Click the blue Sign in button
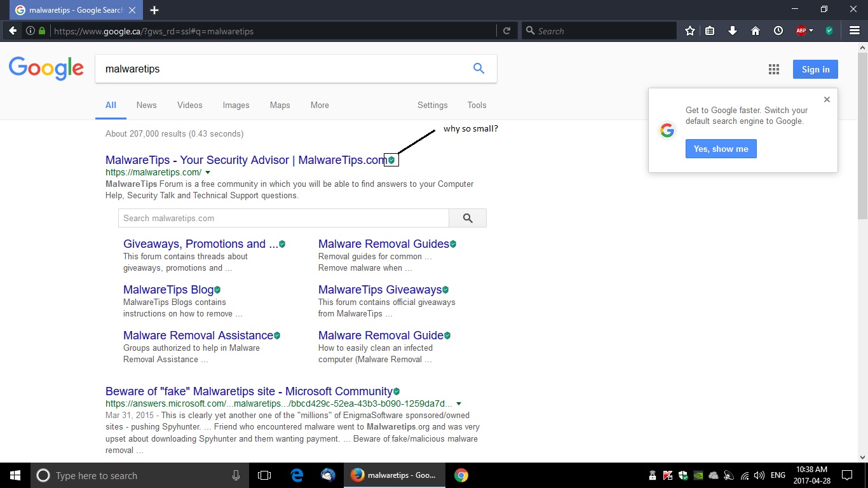868x488 pixels. click(815, 69)
